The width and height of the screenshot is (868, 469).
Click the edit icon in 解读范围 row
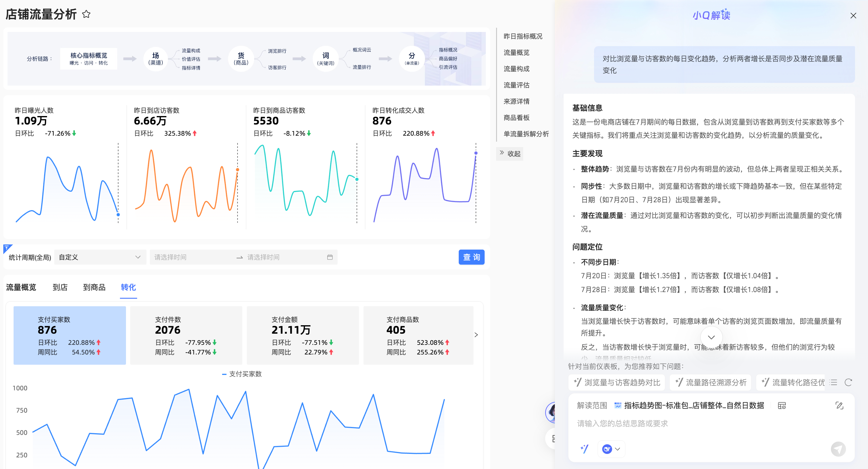click(839, 405)
